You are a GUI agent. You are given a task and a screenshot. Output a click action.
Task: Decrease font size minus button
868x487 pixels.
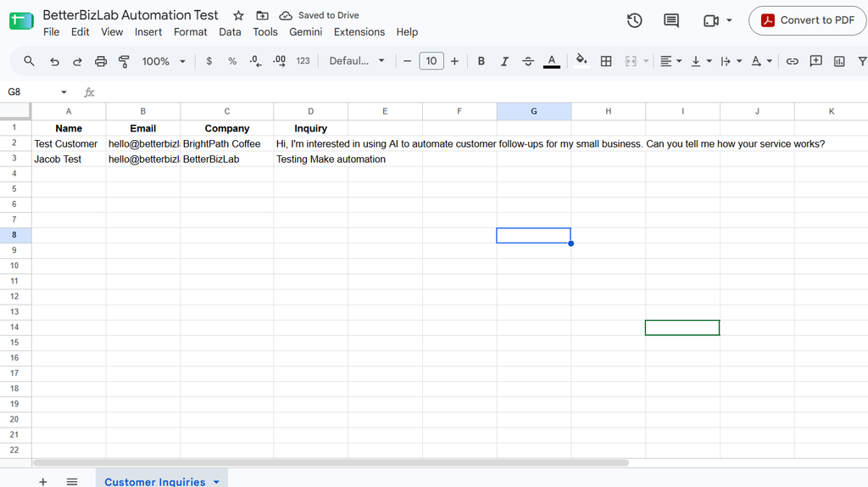point(408,61)
